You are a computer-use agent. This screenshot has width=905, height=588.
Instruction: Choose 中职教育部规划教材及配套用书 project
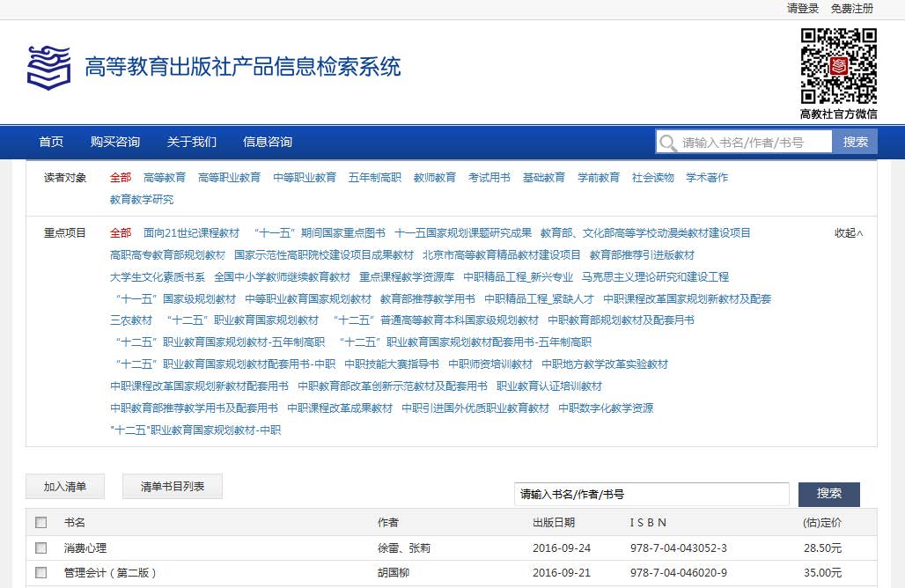coord(621,320)
